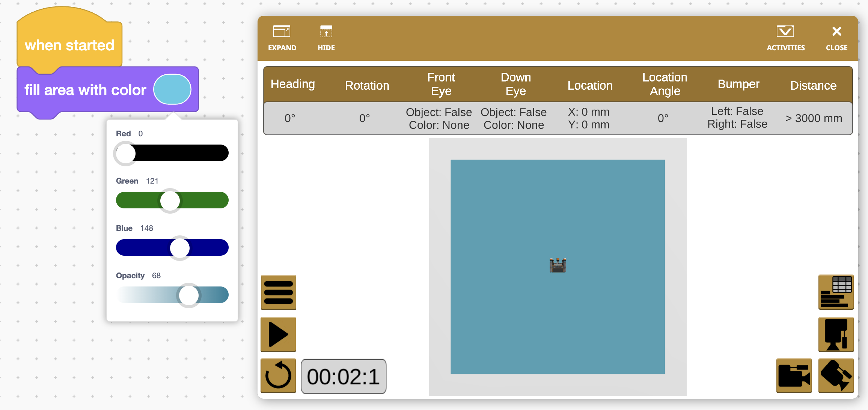
Task: Expand the simulator window
Action: 282,38
